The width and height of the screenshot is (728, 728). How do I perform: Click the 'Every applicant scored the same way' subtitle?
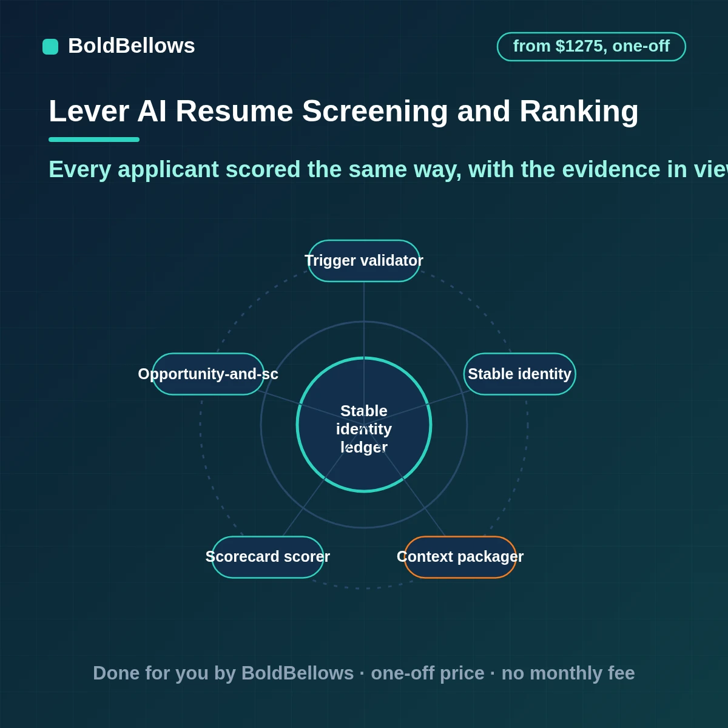tap(388, 169)
